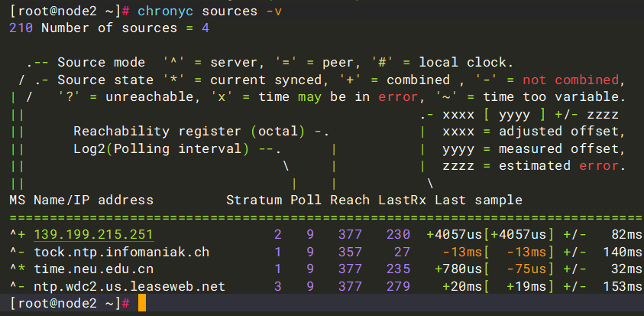This screenshot has height=316, width=644.
Task: Click the 'LastRx' column header
Action: (403, 200)
